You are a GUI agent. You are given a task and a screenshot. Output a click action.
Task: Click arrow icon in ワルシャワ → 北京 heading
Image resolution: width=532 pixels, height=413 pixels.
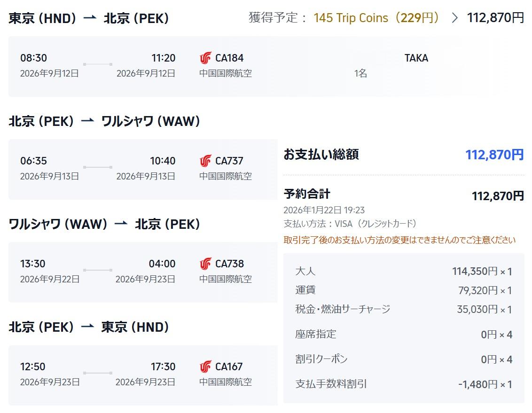[x=121, y=224]
